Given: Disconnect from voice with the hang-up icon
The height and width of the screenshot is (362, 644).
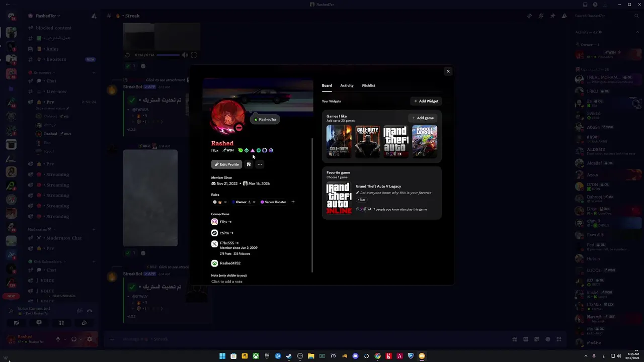Looking at the screenshot, I should pyautogui.click(x=90, y=311).
